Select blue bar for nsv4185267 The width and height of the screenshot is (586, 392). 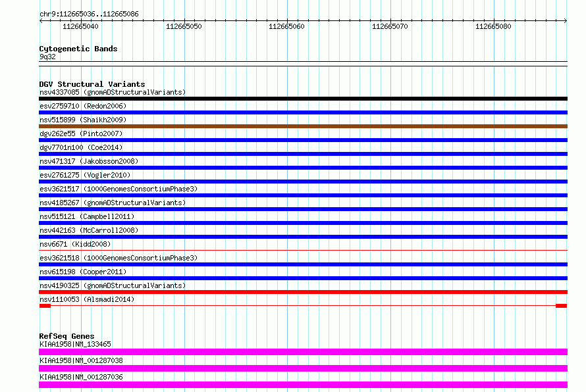[303, 209]
